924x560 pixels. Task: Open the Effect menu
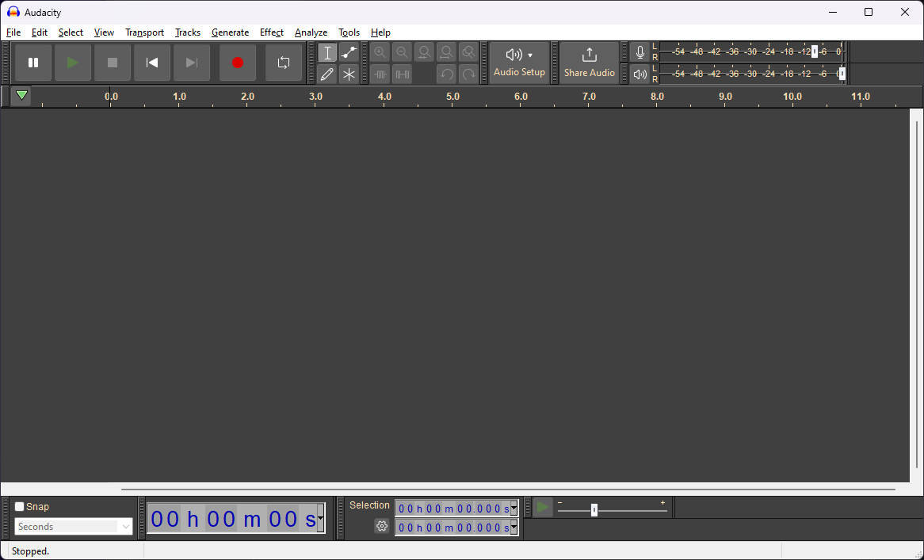(272, 32)
